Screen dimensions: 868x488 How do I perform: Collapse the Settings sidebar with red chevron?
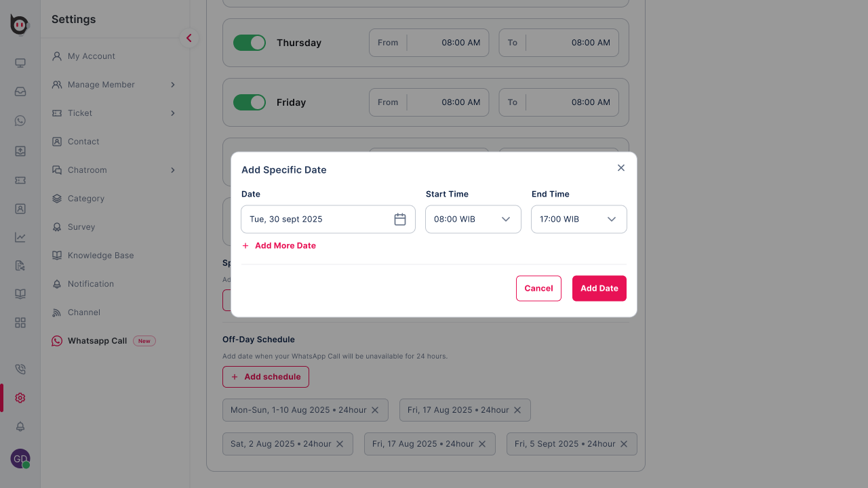(189, 39)
